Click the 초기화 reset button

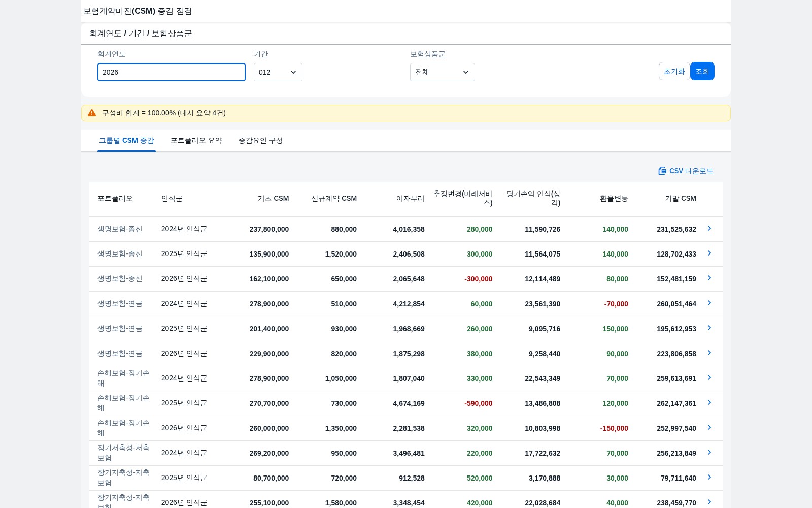coord(674,71)
